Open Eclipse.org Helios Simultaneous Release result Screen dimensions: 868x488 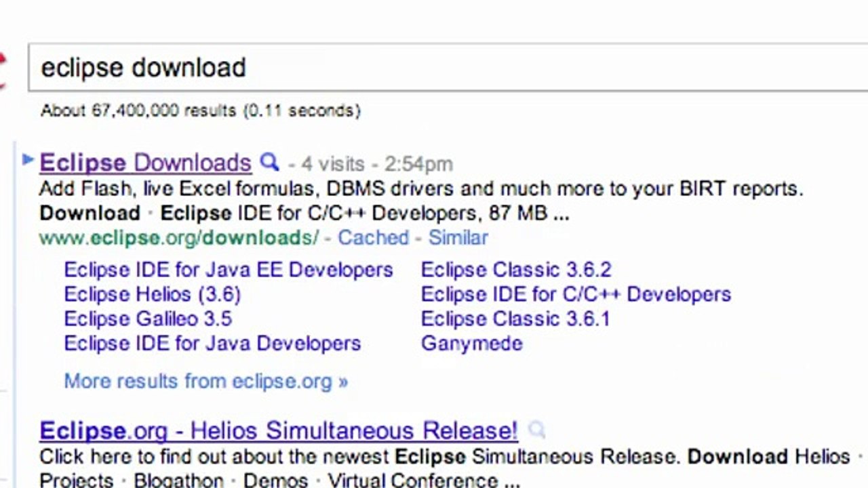pyautogui.click(x=278, y=431)
